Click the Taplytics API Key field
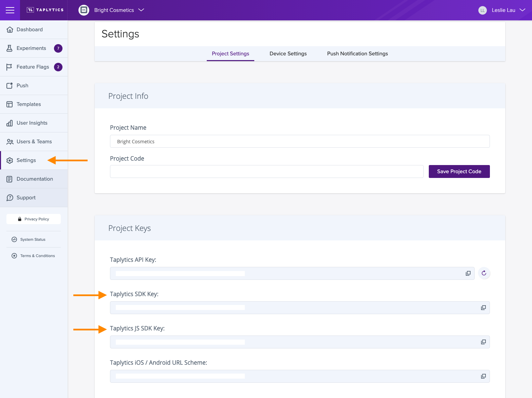 tap(292, 273)
